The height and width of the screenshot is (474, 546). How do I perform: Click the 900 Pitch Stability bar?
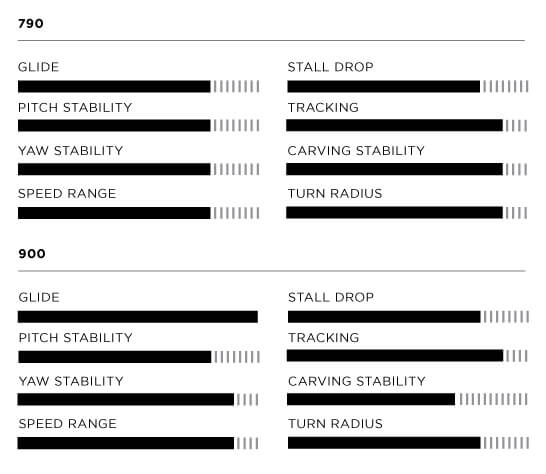tap(139, 357)
